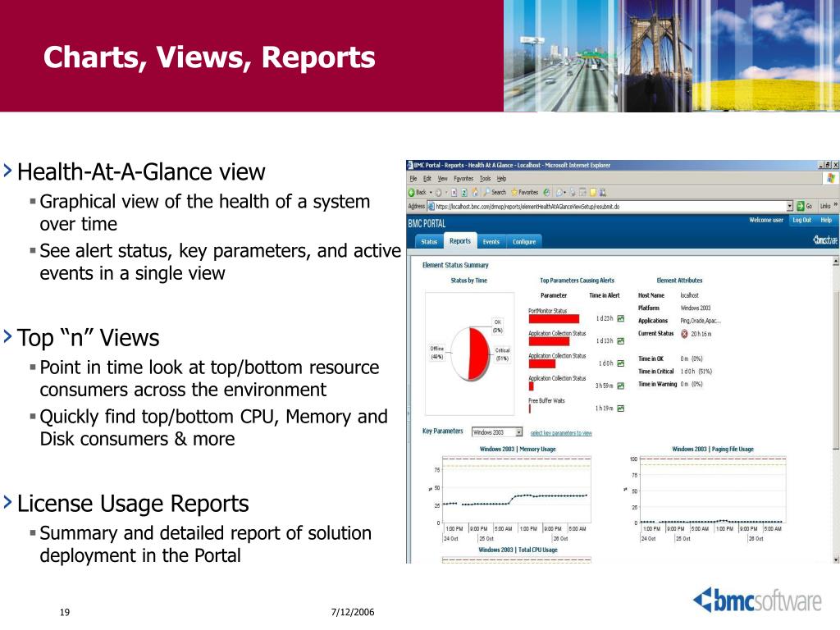Click the 'Health-At-A-Glance view' slide heading
Viewport: 840px width, 630px height.
coord(141,172)
